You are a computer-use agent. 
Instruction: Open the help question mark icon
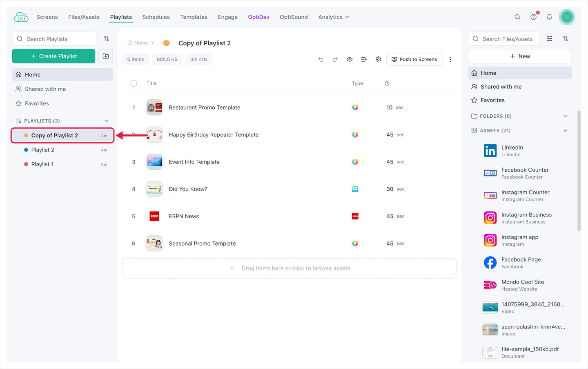click(x=533, y=17)
